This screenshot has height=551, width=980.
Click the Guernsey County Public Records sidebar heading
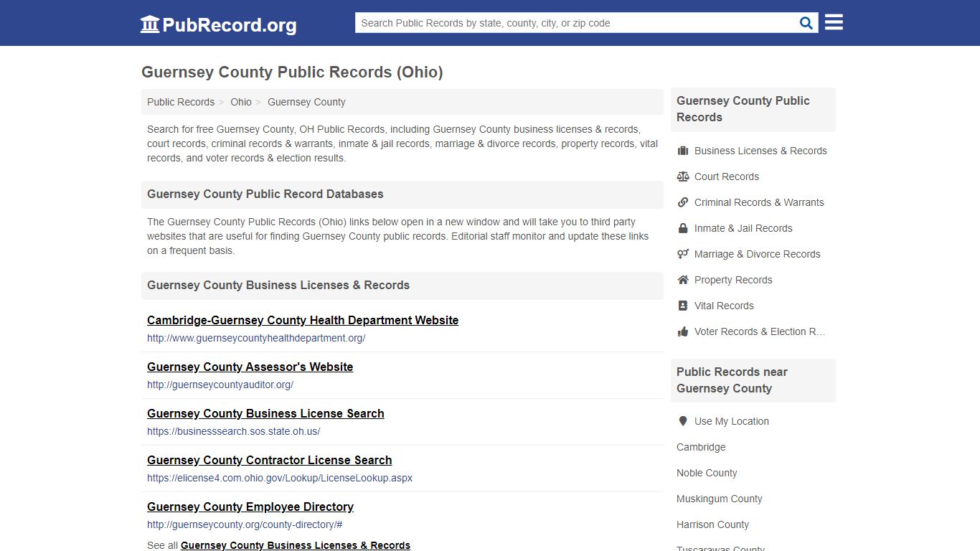743,109
